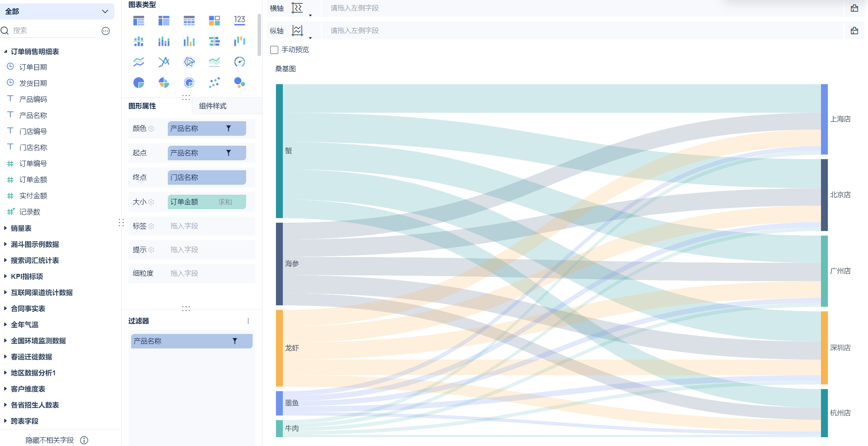Click the 蟹 teal source node bar
The image size is (868, 446).
coord(279,151)
